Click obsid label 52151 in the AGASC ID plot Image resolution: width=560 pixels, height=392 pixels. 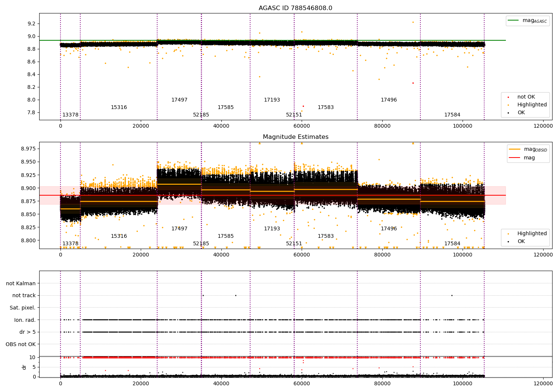coord(294,115)
